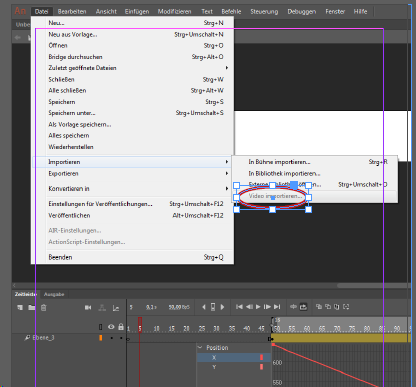Collapse the Position property group
This screenshot has width=416, height=387.
click(200, 347)
